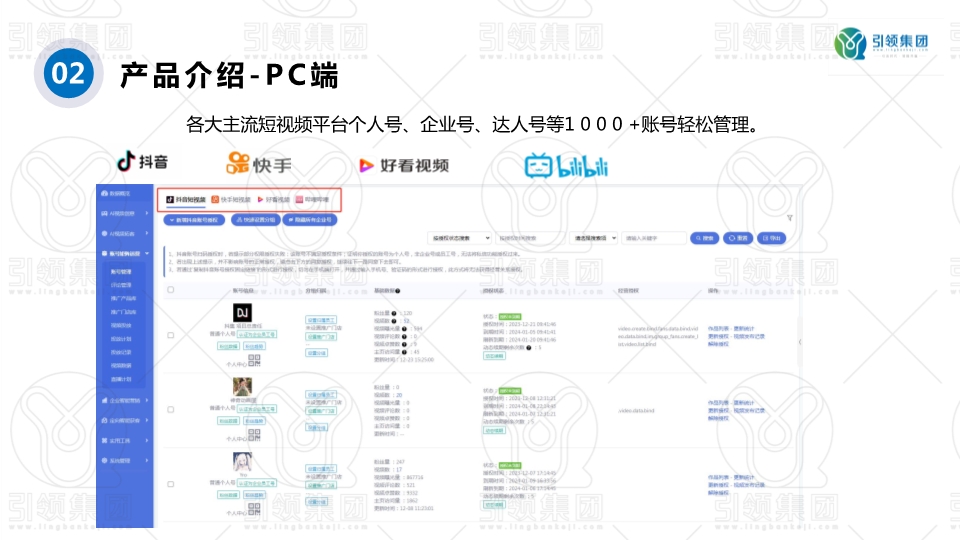This screenshot has width=960, height=540.
Task: Click the filter funnel icon above the search bar
Action: (790, 218)
